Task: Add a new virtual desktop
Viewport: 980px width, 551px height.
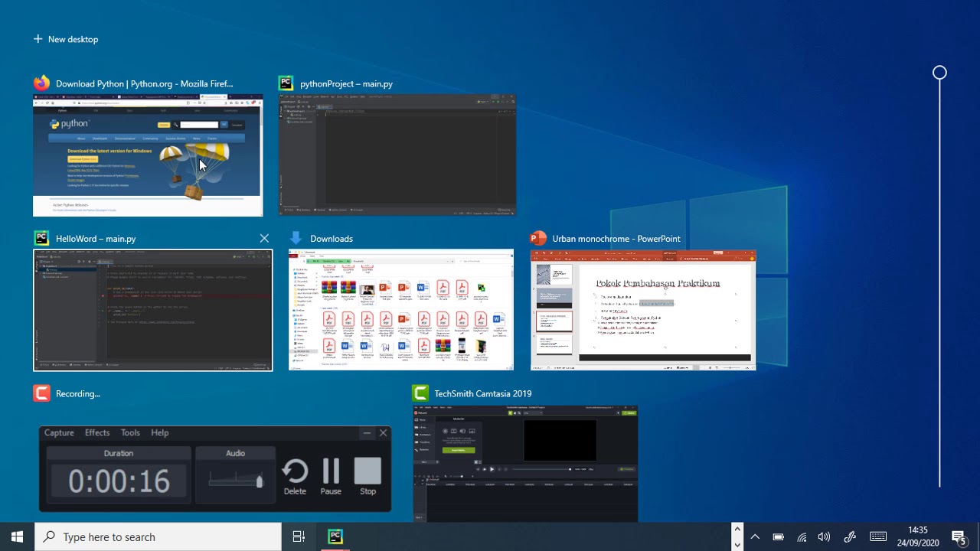Action: click(66, 39)
